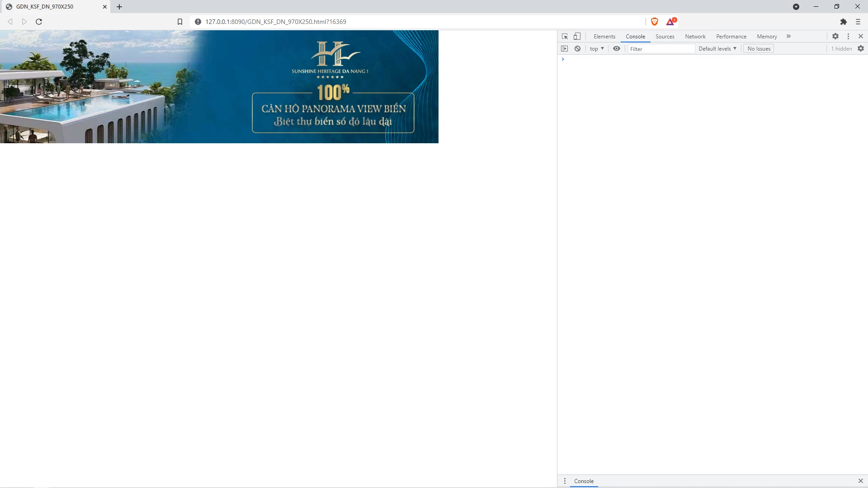
Task: Switch to the Network tab
Action: pos(695,36)
